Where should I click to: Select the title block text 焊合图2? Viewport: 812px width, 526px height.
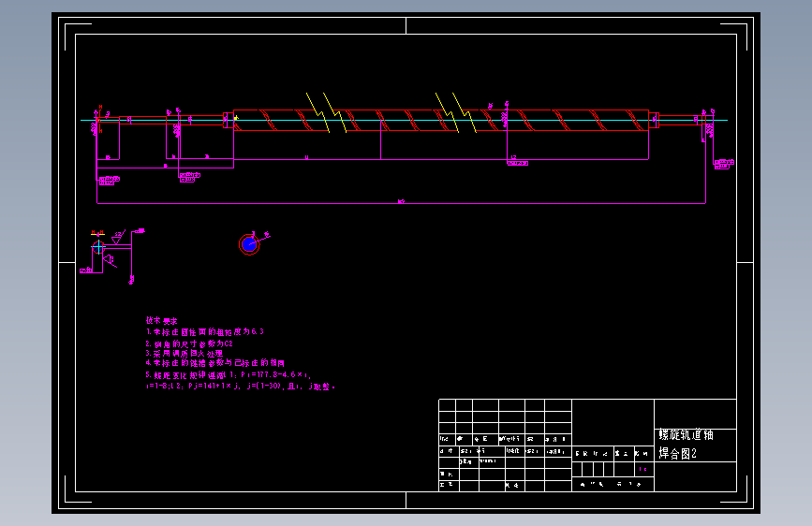click(x=677, y=454)
